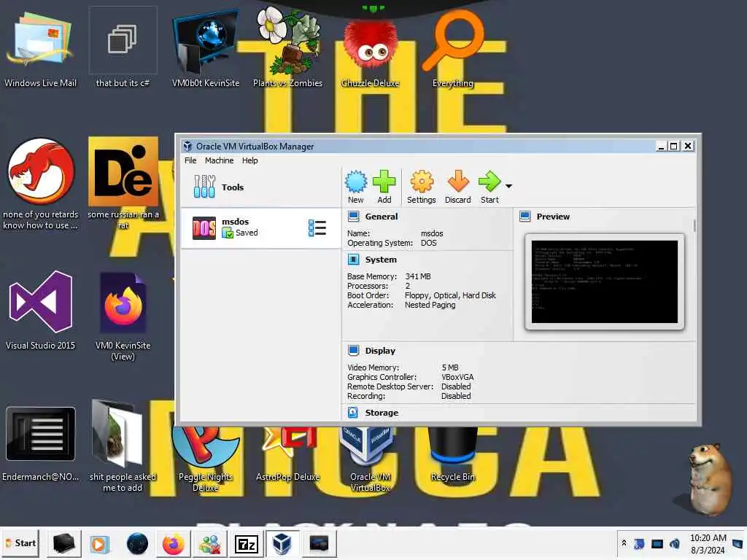
Task: Open the File menu
Action: click(190, 160)
